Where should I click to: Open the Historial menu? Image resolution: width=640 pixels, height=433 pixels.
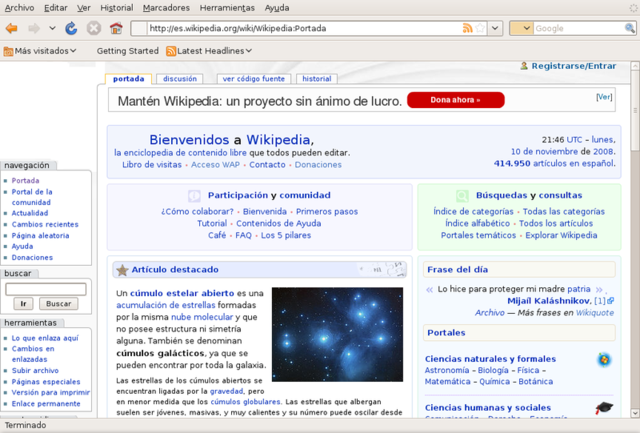tap(117, 8)
